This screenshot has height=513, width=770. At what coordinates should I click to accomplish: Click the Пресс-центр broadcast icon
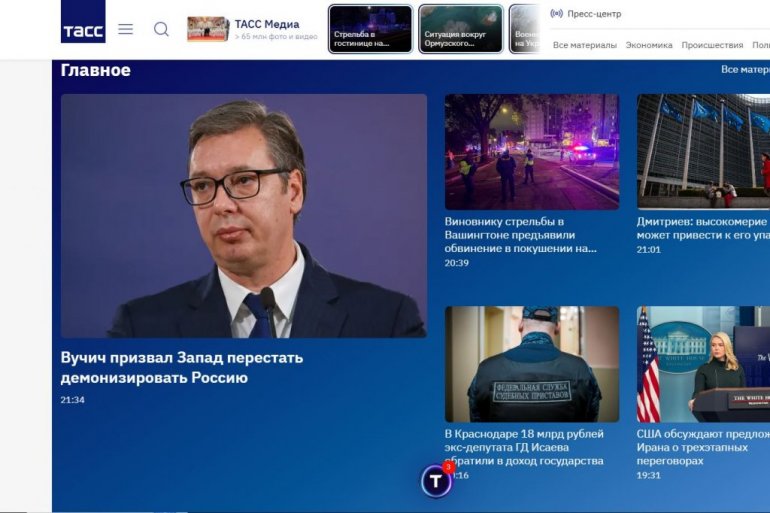tap(556, 14)
